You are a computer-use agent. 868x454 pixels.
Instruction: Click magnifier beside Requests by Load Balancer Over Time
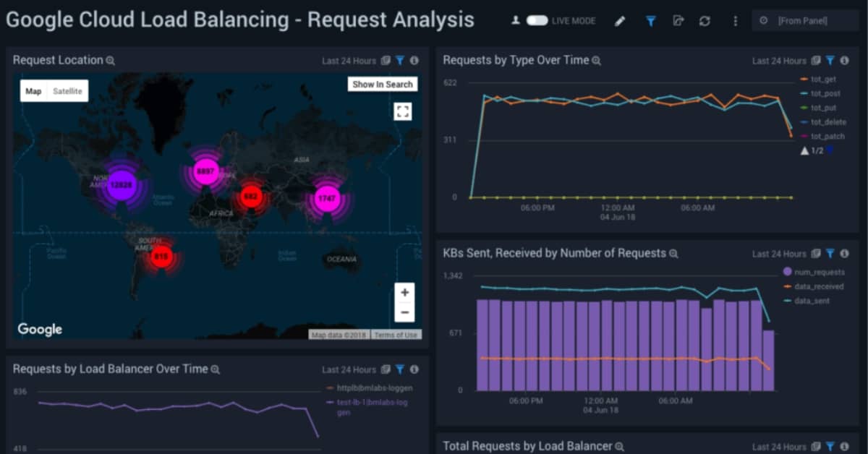[215, 369]
